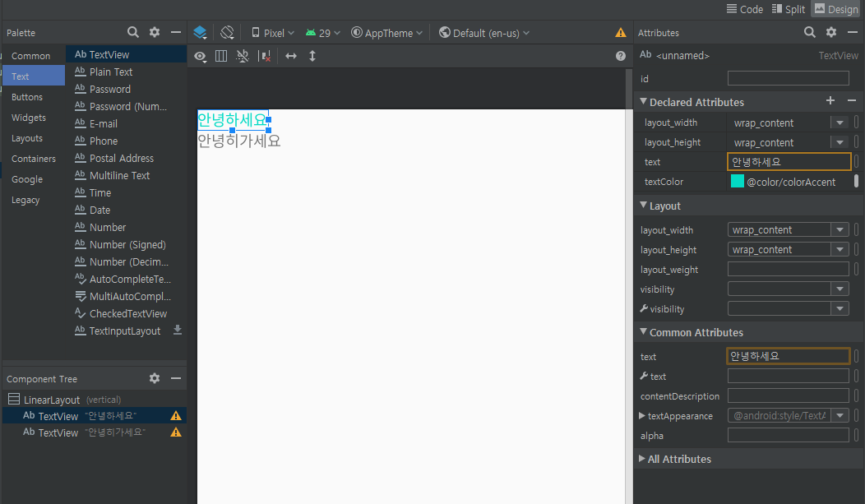
Task: Select LinearLayout in Component Tree
Action: (95, 400)
